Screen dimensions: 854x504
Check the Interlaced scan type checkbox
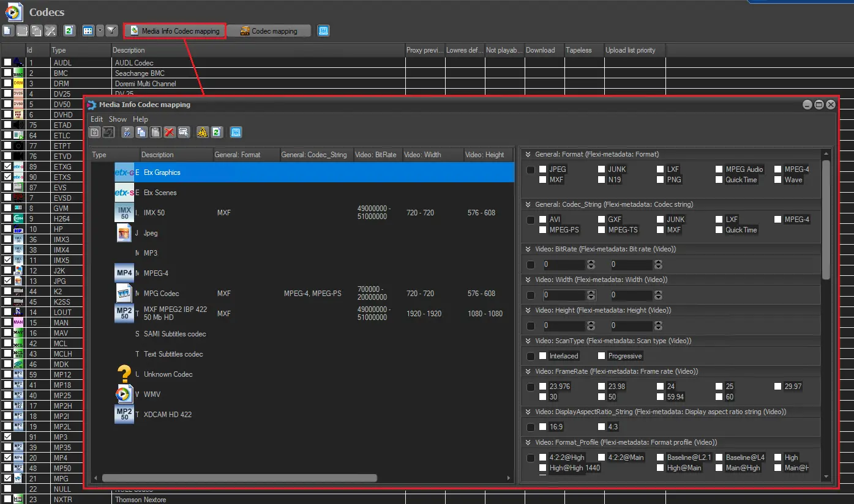tap(543, 356)
